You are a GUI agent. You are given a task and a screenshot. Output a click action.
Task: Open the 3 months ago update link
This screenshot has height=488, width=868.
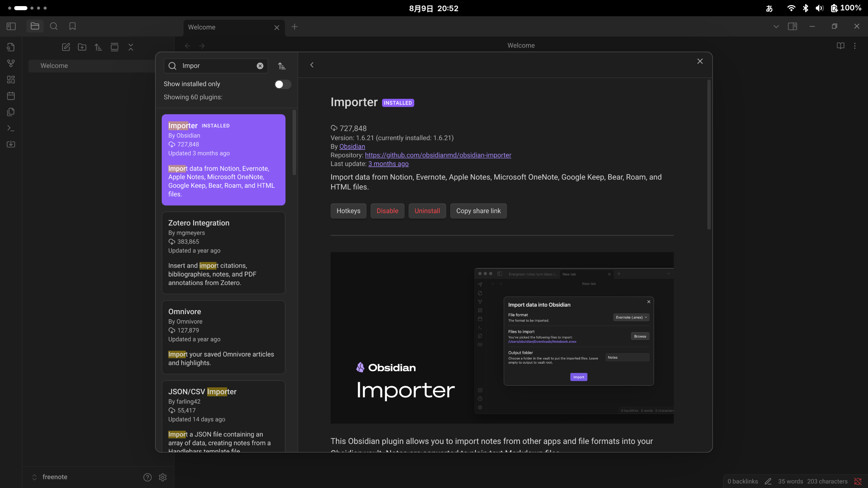(x=388, y=164)
